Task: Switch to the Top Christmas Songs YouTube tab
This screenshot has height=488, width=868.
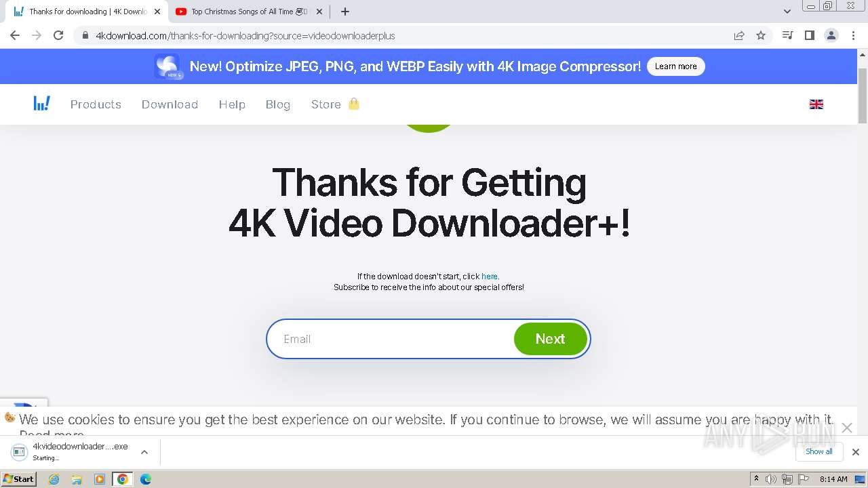Action: coord(248,12)
